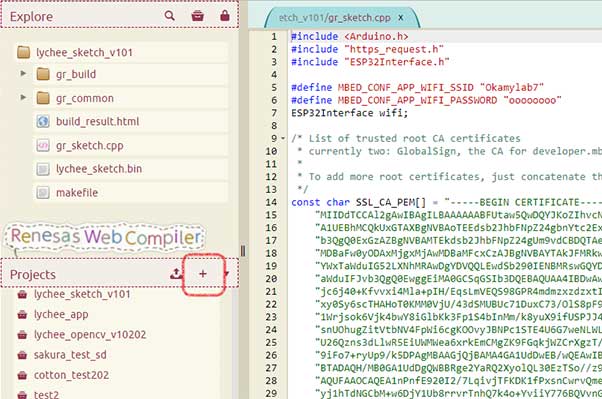Open the sakura_test_sd project
Image resolution: width=602 pixels, height=399 pixels.
[70, 354]
